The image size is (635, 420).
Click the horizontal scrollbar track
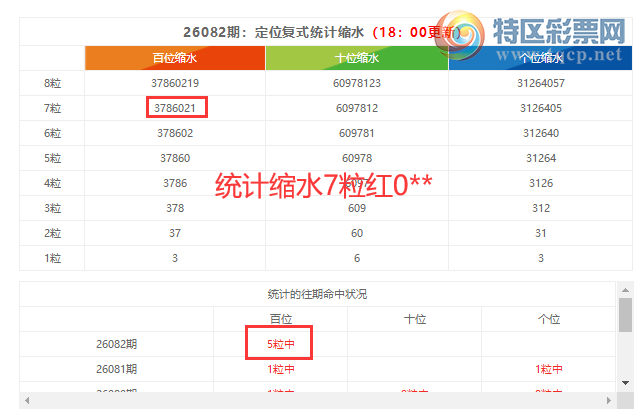(x=318, y=401)
